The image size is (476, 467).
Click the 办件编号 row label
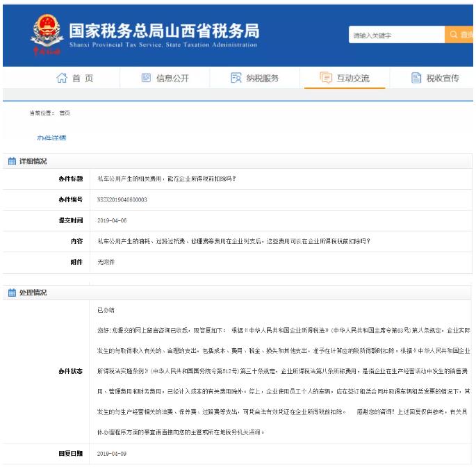click(71, 199)
